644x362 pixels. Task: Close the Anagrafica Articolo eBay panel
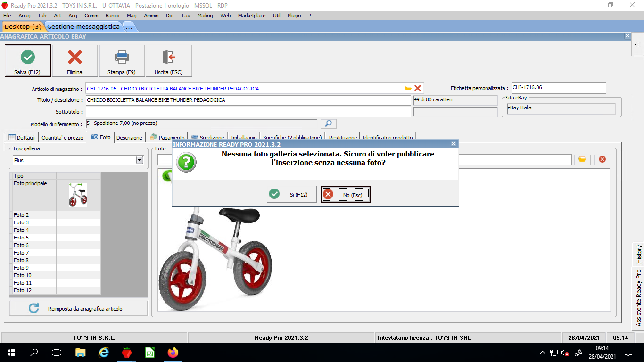point(627,36)
